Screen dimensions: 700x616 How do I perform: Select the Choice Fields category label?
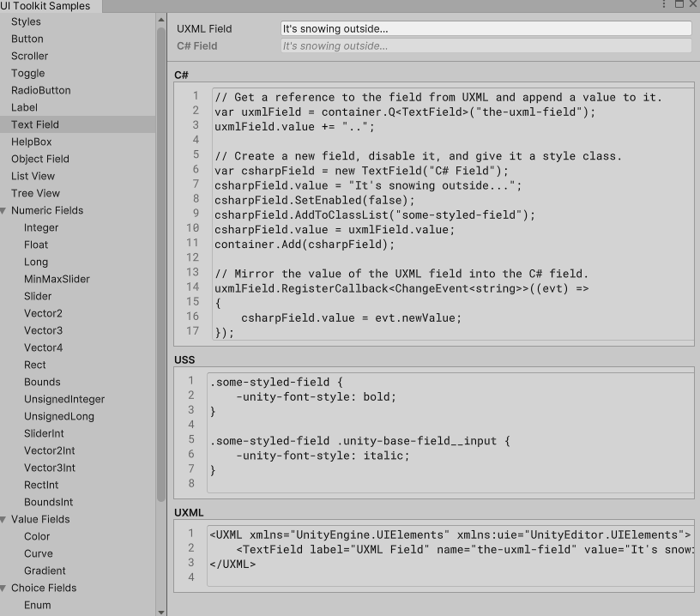point(44,588)
